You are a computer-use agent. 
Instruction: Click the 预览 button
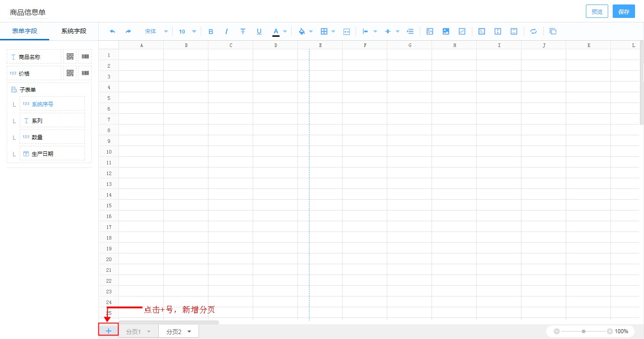pyautogui.click(x=597, y=11)
